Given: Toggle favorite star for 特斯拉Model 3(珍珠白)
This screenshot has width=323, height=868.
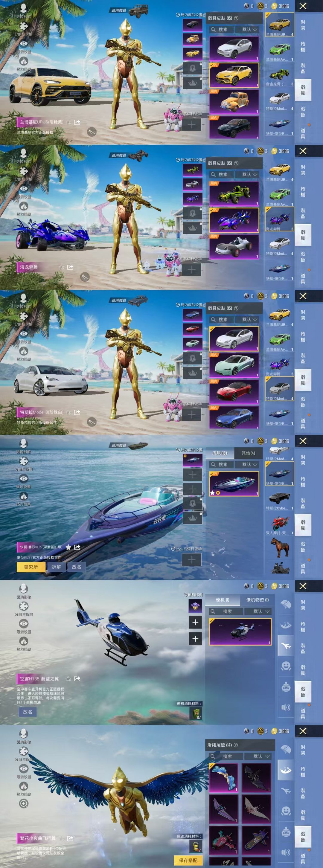Looking at the screenshot, I should pyautogui.click(x=68, y=412).
